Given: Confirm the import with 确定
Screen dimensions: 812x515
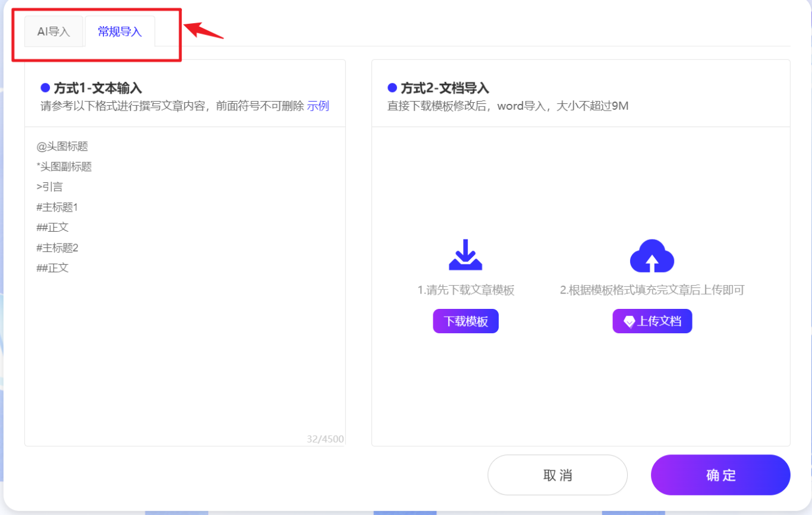Looking at the screenshot, I should [720, 475].
